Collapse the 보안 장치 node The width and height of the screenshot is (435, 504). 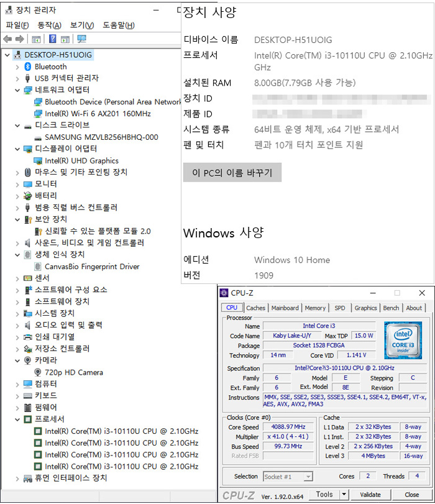pos(17,219)
